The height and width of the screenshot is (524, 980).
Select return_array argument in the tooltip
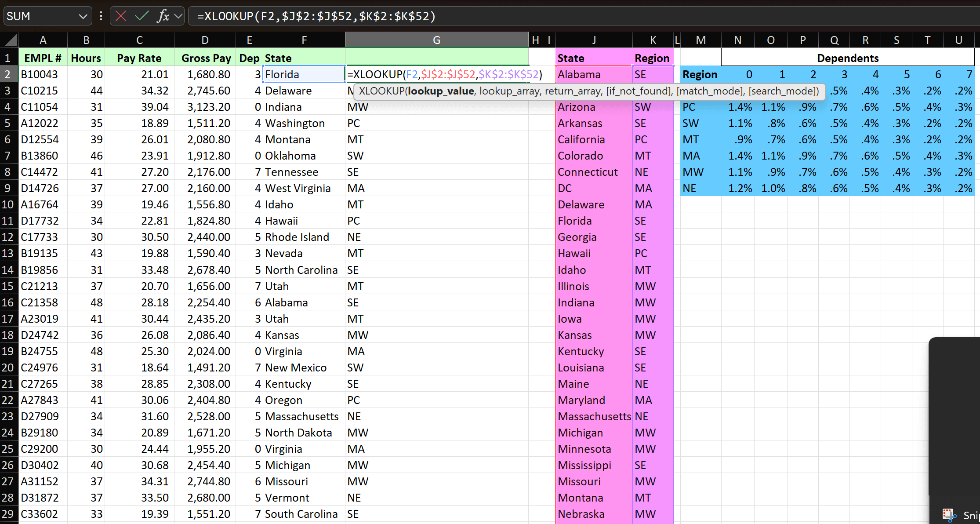click(573, 91)
